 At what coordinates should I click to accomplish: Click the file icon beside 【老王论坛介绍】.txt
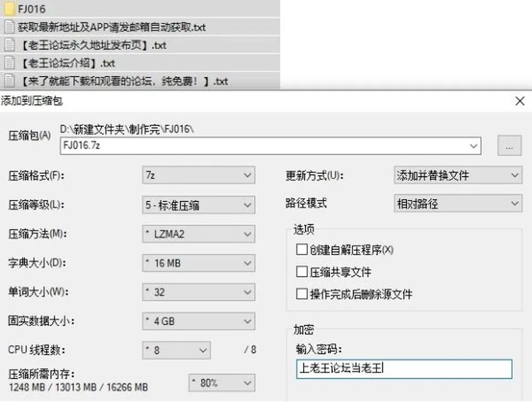[9, 63]
